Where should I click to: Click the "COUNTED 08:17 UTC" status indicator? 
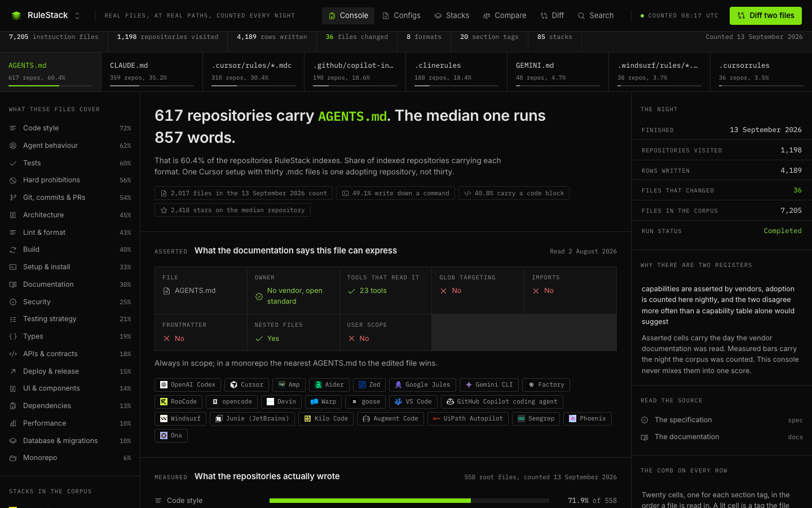click(x=679, y=16)
